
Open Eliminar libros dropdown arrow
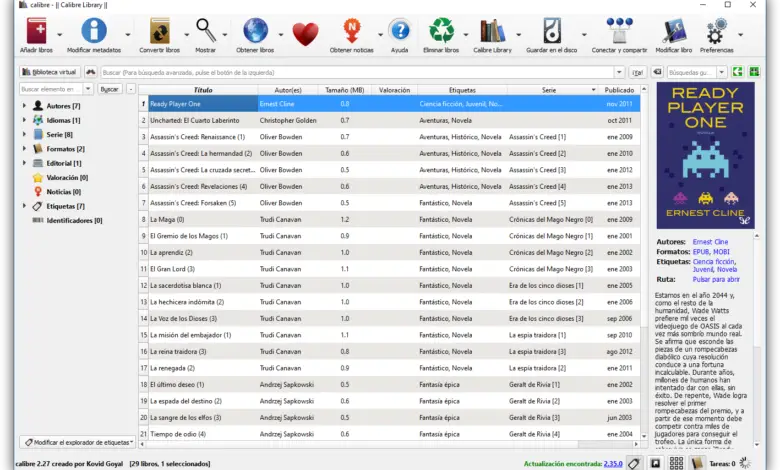click(466, 35)
